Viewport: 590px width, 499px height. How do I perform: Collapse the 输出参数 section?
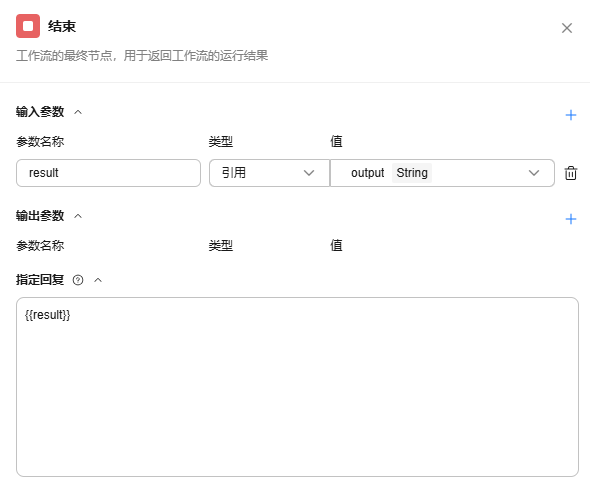[78, 216]
